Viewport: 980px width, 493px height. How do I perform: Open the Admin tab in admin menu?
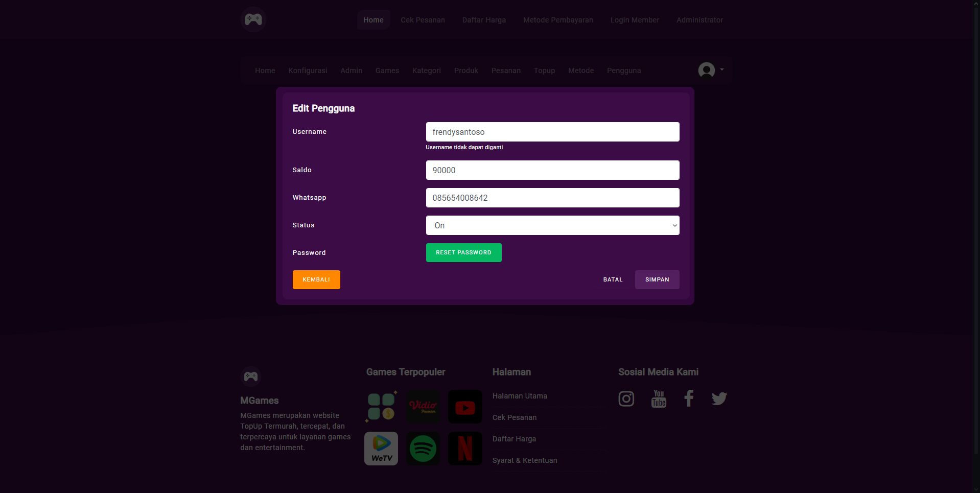[x=352, y=71]
